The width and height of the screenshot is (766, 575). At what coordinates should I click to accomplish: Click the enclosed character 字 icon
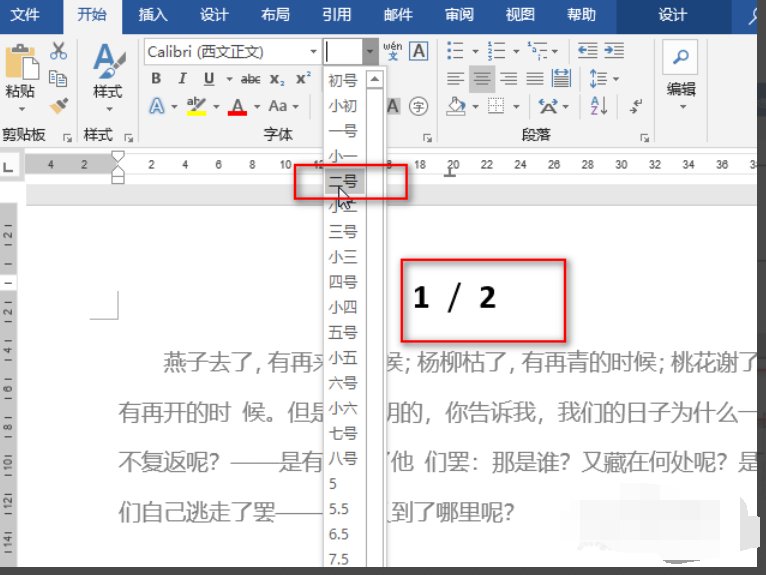419,106
